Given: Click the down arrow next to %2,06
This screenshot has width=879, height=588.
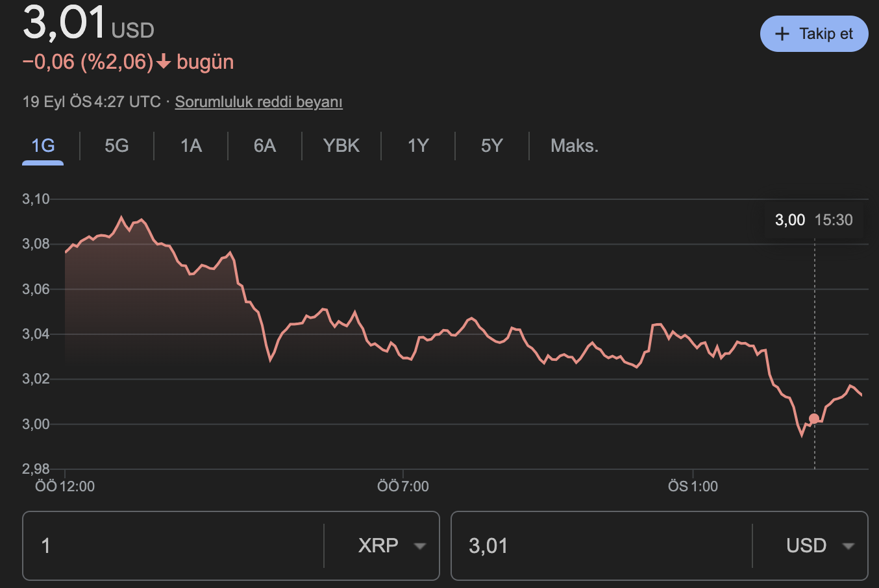Looking at the screenshot, I should pos(164,62).
